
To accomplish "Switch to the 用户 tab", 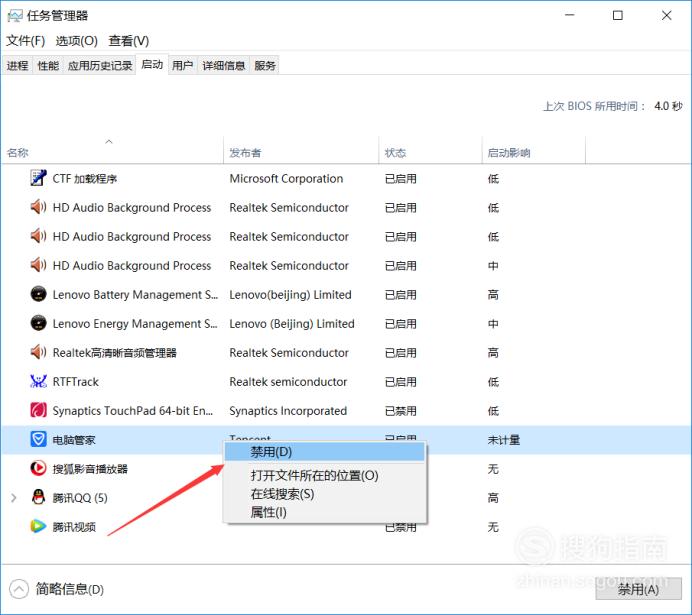I will (x=182, y=66).
